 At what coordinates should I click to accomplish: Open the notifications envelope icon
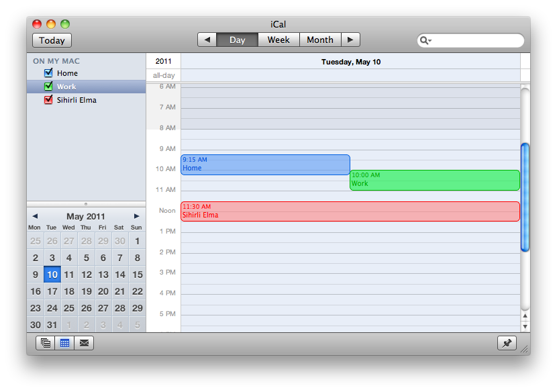(84, 343)
